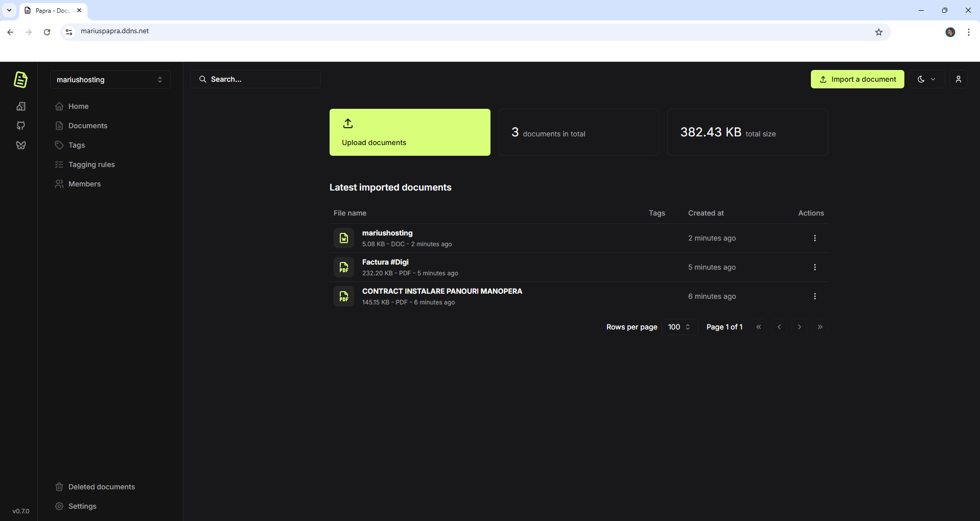Bookmark this page with star icon
The width and height of the screenshot is (980, 521).
(878, 32)
